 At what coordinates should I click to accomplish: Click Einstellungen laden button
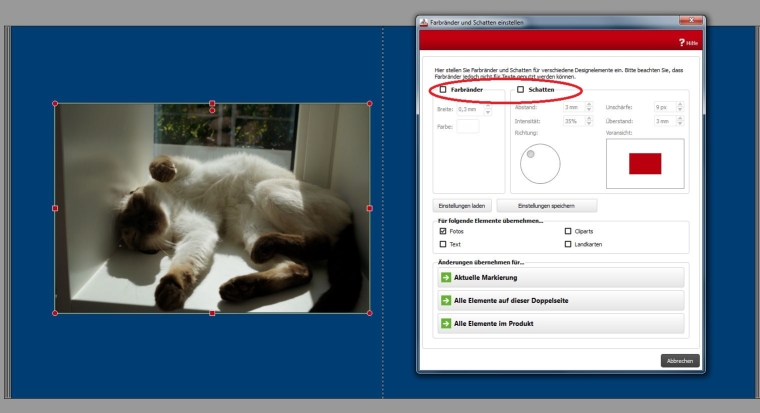[462, 206]
